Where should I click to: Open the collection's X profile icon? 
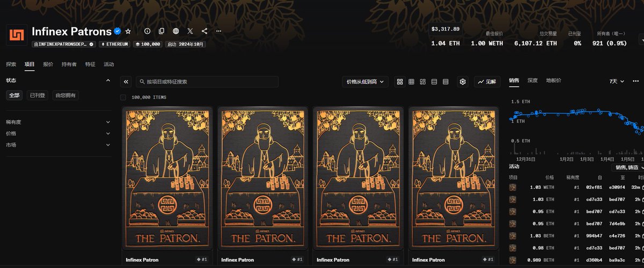191,31
